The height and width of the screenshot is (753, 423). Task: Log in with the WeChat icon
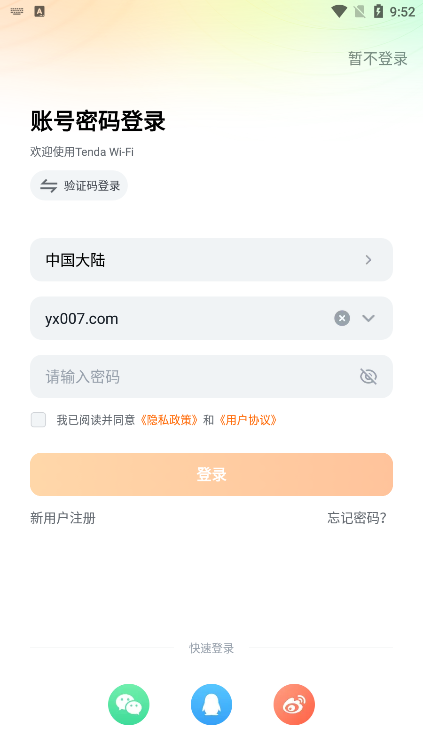point(129,704)
